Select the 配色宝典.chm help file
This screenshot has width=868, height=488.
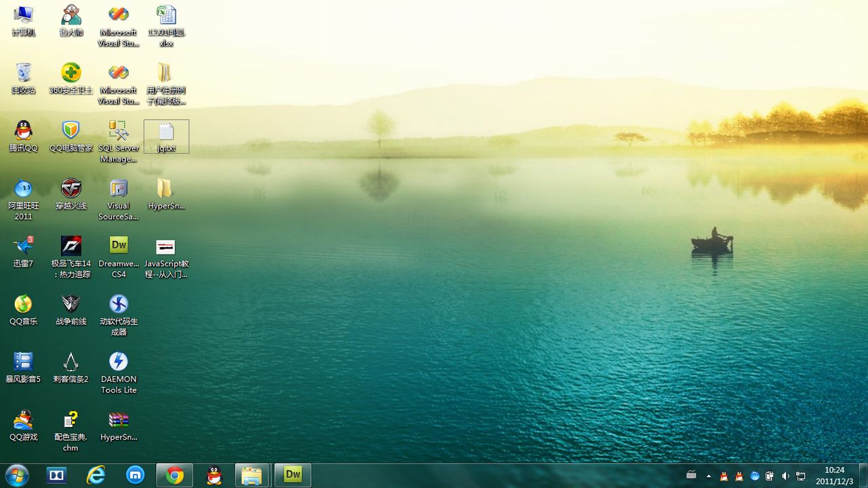pyautogui.click(x=71, y=430)
